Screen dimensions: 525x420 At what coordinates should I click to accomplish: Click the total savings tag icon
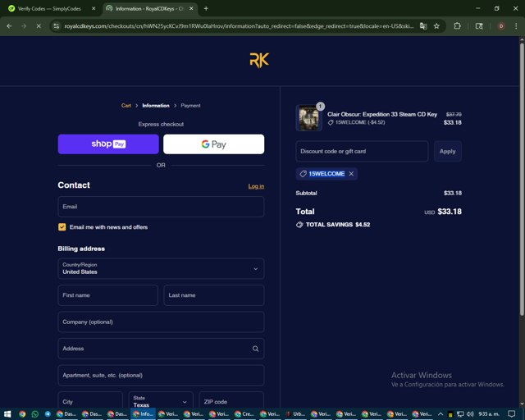(299, 225)
